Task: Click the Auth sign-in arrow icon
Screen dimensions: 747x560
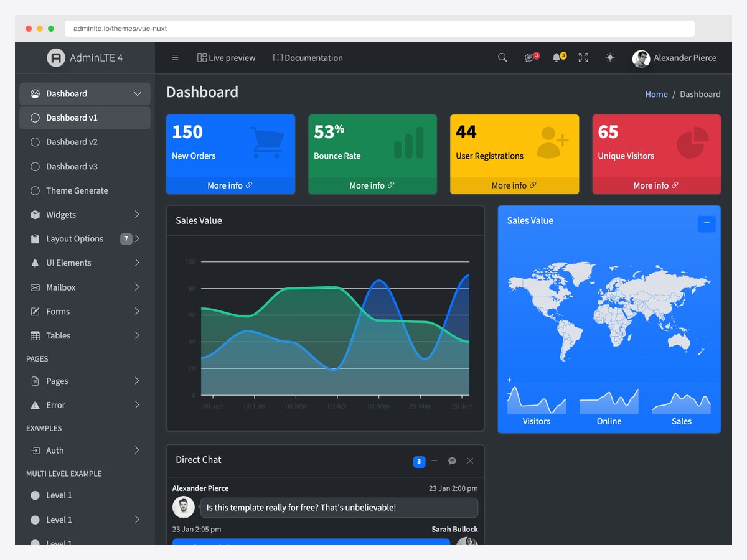Action: [35, 450]
